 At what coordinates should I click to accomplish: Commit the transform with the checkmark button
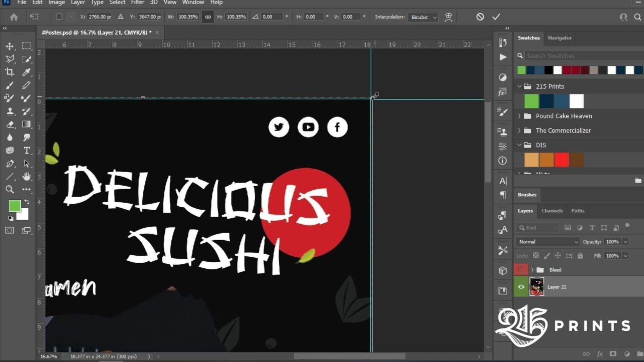[496, 16]
